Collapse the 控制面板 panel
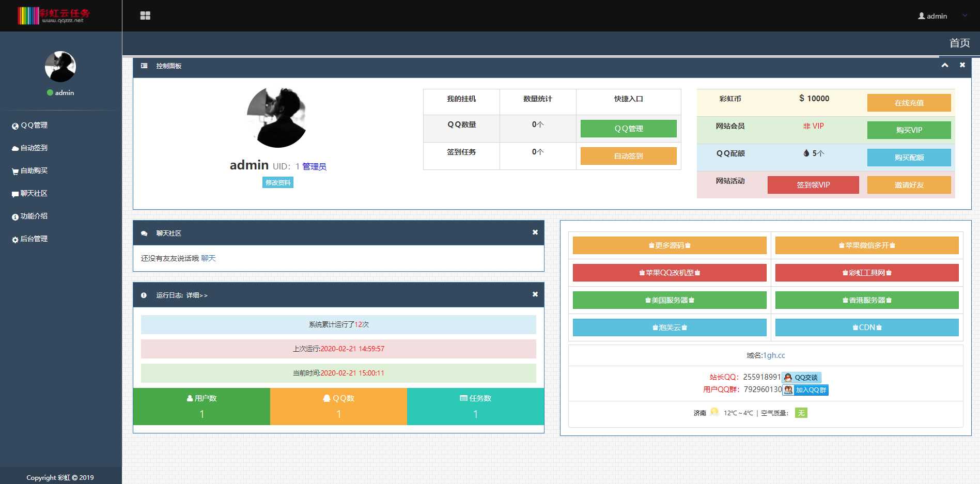Viewport: 980px width, 484px height. [x=945, y=65]
